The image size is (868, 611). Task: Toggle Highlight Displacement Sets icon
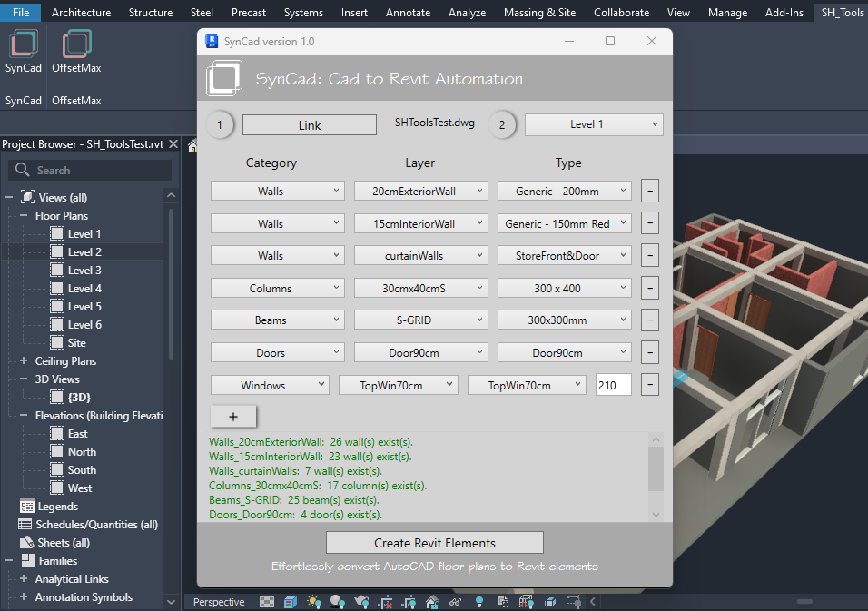[x=549, y=602]
